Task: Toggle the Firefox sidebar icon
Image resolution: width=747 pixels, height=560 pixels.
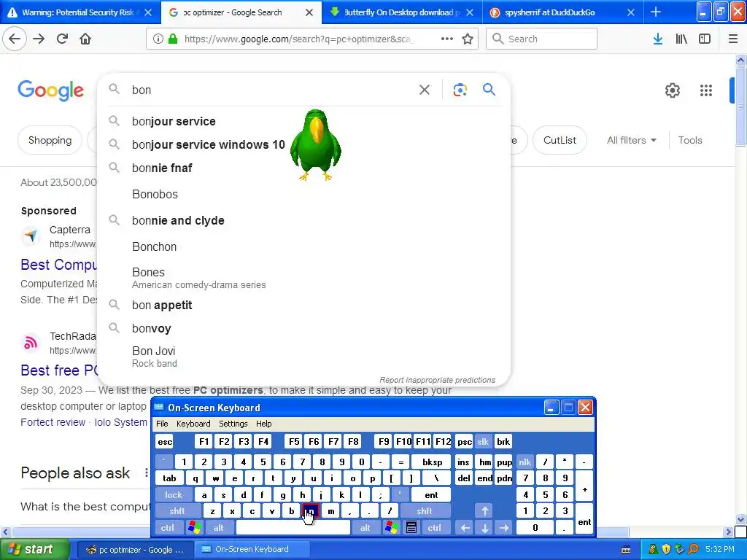Action: (x=705, y=39)
